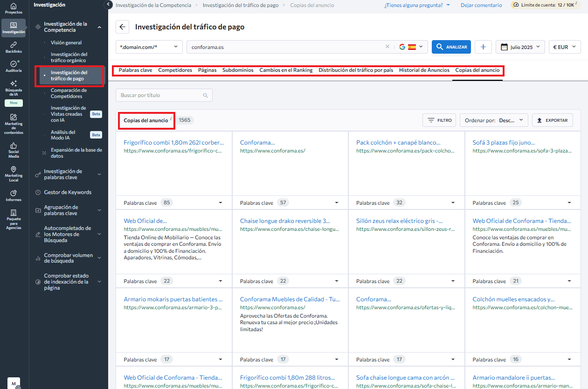Clear the conforama.es domain with the X
Viewport: 588px width, 389px height.
click(387, 47)
